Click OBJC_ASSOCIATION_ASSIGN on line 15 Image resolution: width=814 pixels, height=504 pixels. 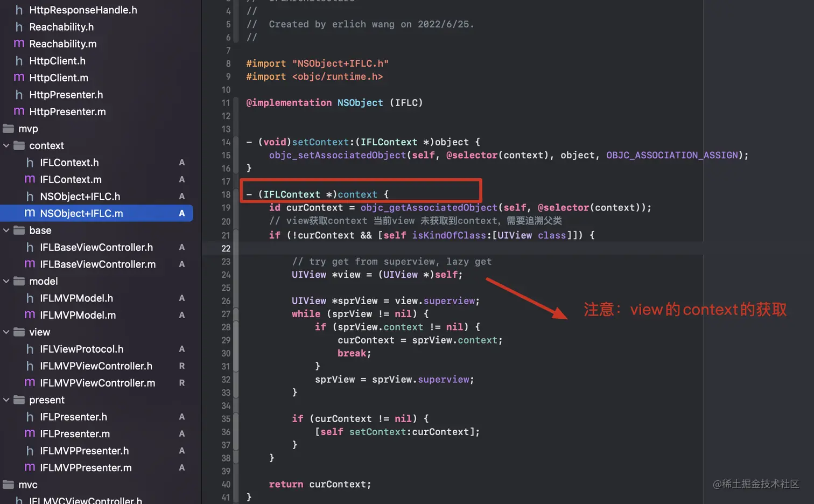pyautogui.click(x=672, y=155)
